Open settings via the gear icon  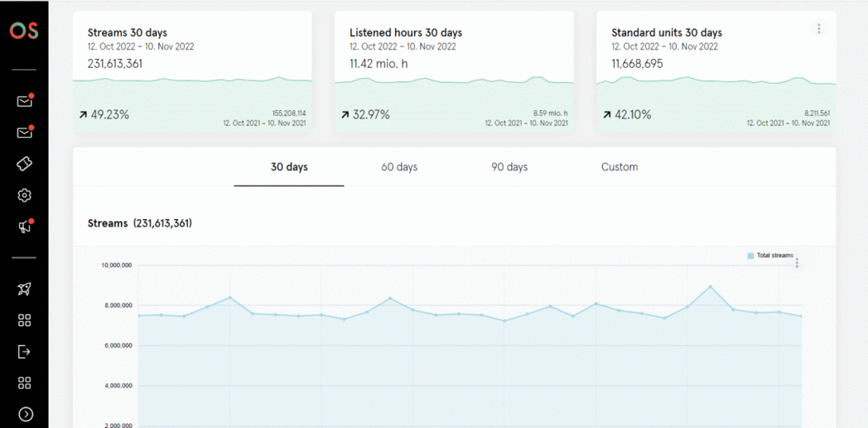point(24,195)
